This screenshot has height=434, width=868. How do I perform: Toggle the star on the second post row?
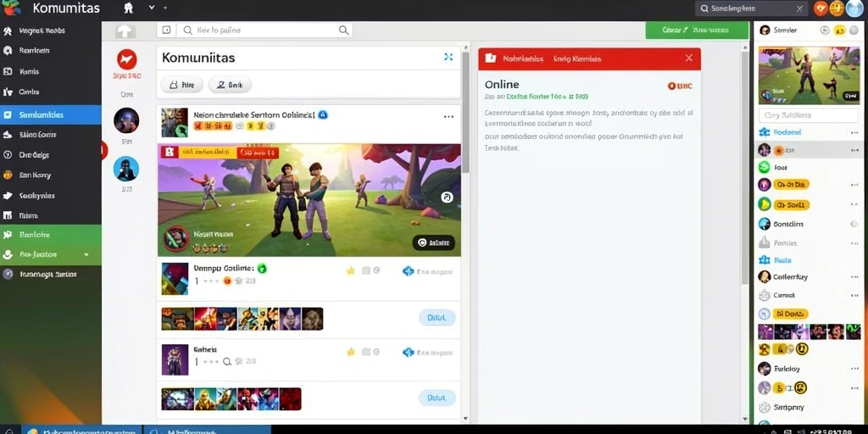click(x=350, y=270)
